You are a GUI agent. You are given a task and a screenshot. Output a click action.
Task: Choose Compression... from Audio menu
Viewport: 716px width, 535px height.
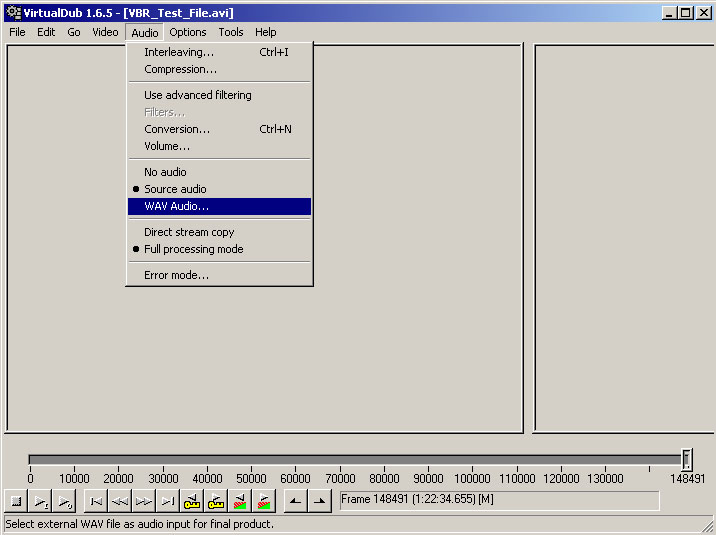click(x=219, y=69)
